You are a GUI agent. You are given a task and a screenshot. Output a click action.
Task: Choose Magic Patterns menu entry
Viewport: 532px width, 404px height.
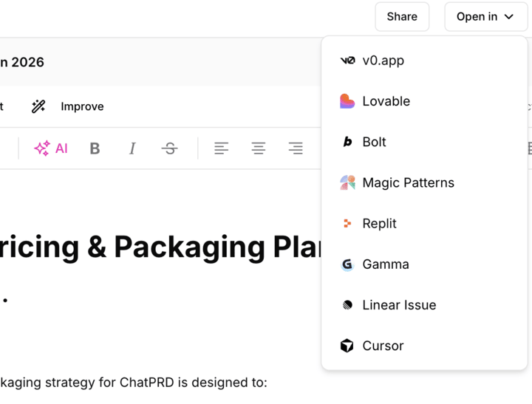click(424, 182)
